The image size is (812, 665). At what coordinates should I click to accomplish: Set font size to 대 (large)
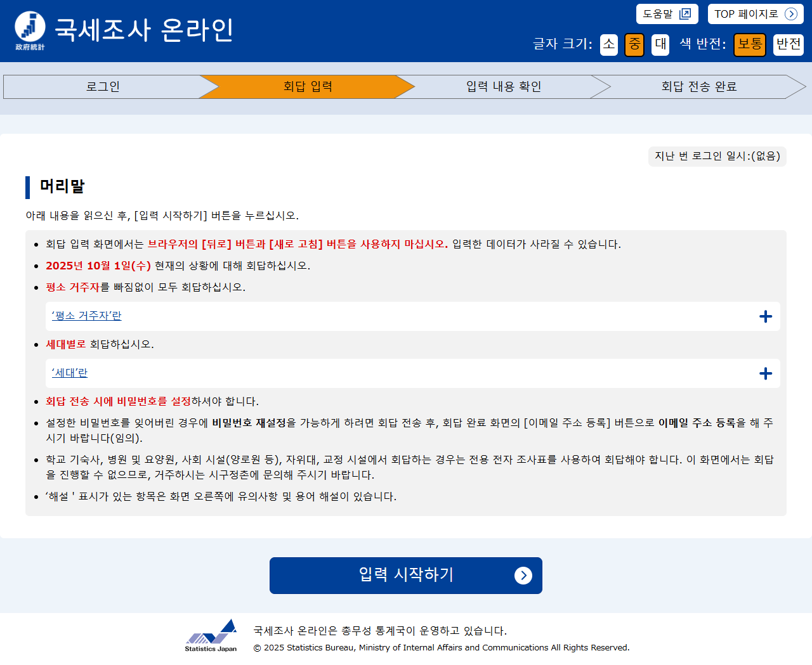pos(660,44)
